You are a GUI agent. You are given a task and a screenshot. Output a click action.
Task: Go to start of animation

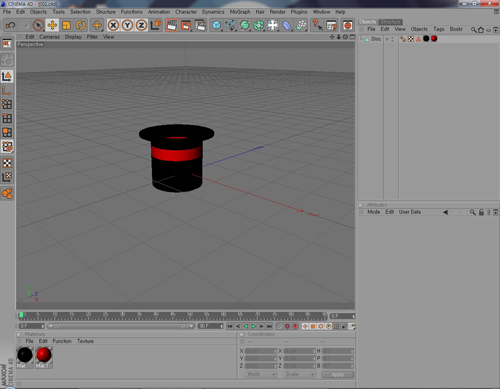coord(230,326)
